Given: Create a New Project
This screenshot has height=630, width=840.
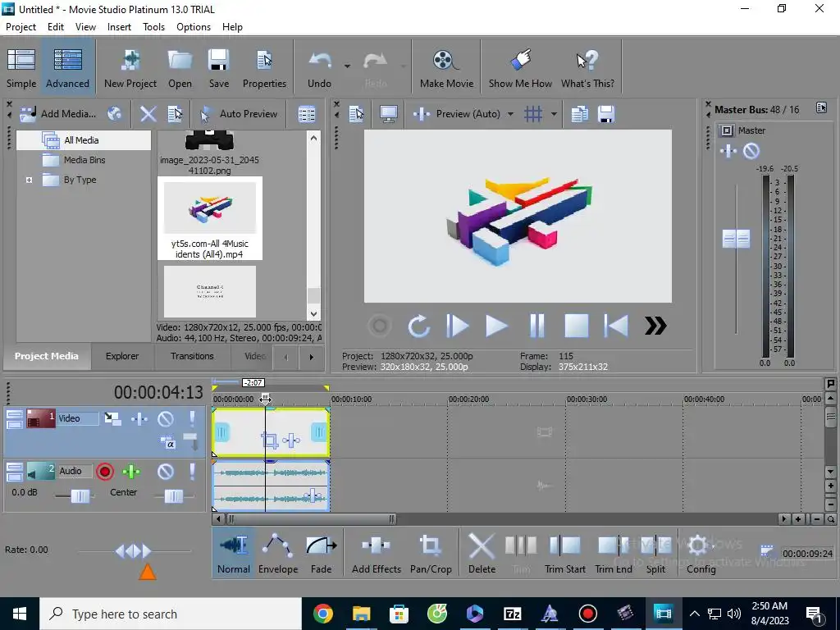Looking at the screenshot, I should [130, 68].
